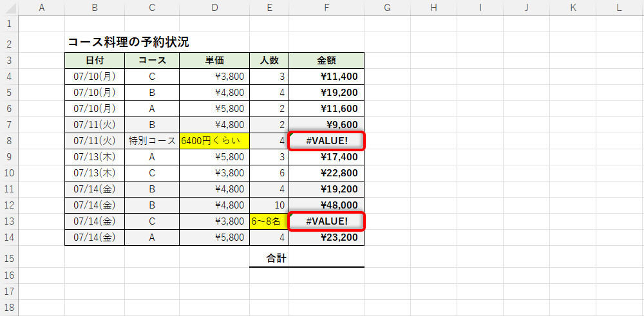Click the title コース料理の予約状況
Screen dimensions: 644x316
128,42
